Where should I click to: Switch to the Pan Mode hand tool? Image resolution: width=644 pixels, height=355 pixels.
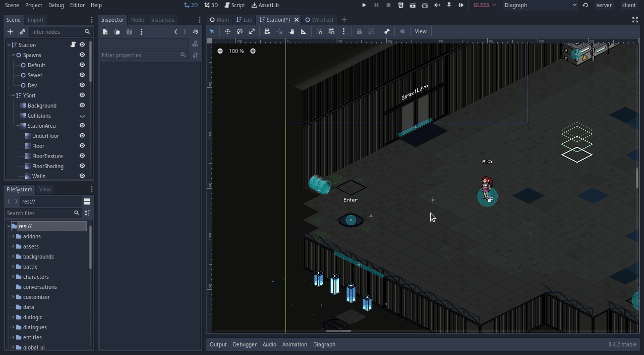[x=291, y=31]
